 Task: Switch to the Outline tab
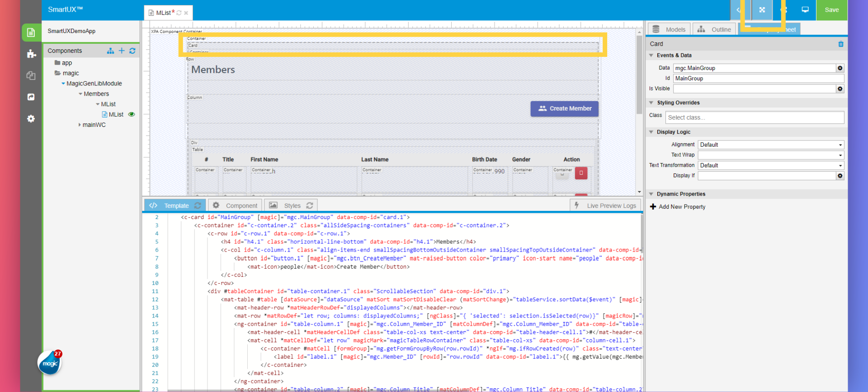tap(714, 29)
